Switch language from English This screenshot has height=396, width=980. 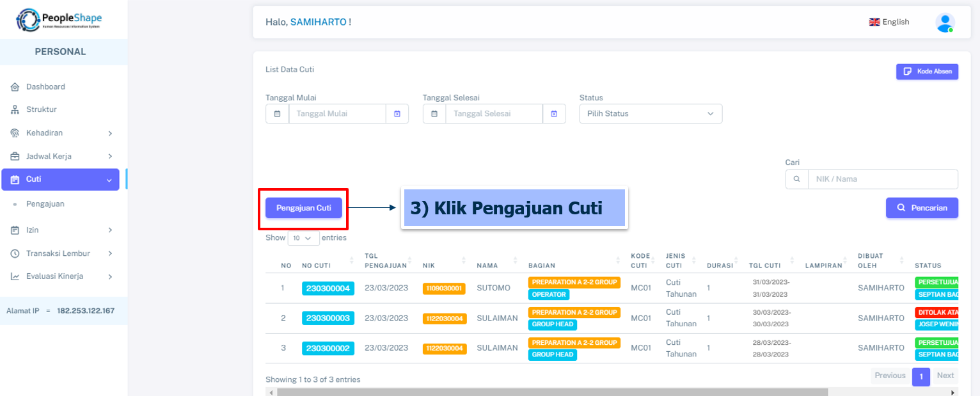tap(889, 22)
